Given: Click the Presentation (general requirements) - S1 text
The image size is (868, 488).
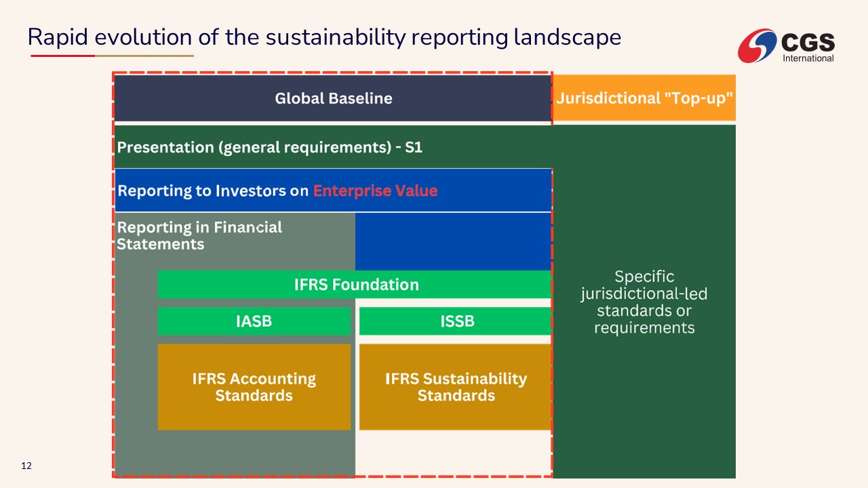Looking at the screenshot, I should [270, 147].
